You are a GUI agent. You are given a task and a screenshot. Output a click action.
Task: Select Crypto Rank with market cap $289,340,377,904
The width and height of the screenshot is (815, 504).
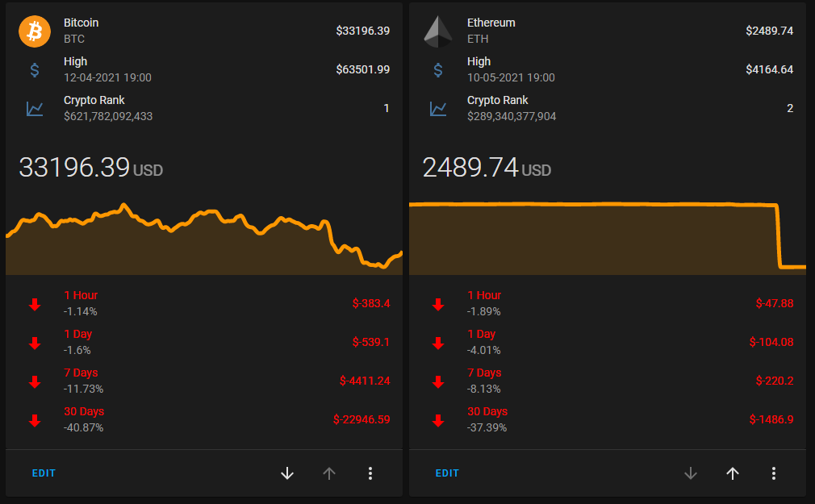608,109
